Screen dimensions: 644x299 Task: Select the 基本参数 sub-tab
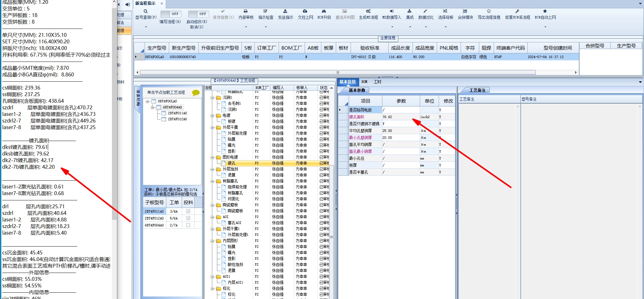(357, 90)
